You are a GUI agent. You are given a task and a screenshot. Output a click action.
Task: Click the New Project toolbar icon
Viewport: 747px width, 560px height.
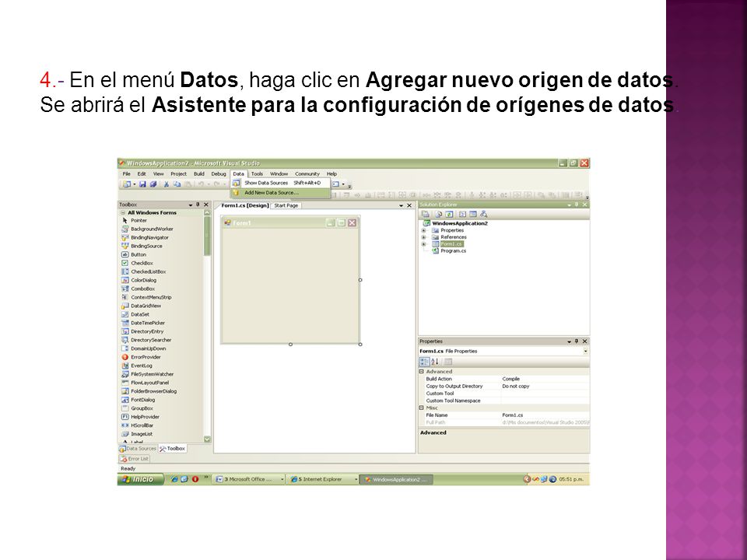pyautogui.click(x=127, y=184)
